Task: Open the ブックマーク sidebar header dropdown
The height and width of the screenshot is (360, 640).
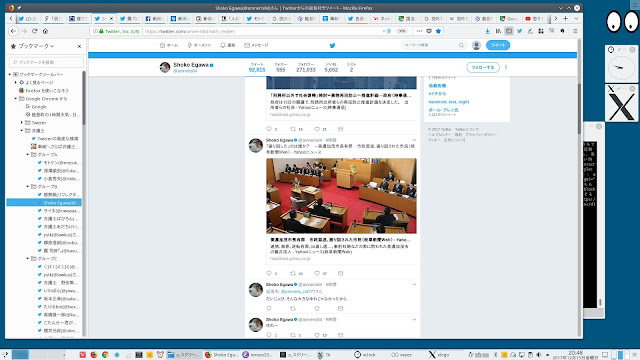Action: pos(32,46)
